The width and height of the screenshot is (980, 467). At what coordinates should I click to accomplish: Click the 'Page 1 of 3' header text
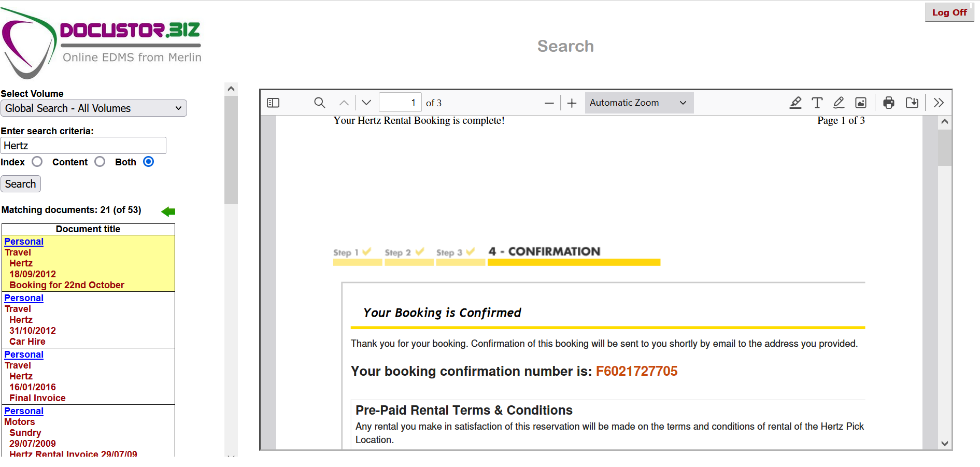[x=841, y=120]
